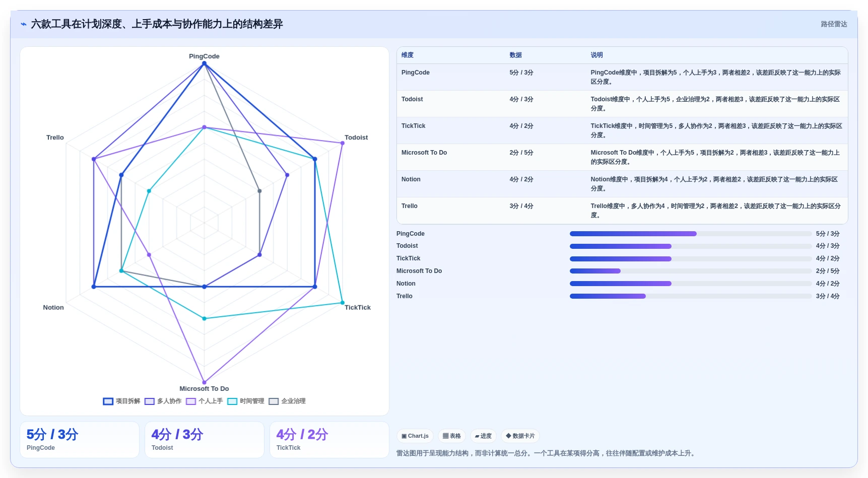Click the 路径雷达 label in header
Image resolution: width=868 pixels, height=478 pixels.
[834, 24]
